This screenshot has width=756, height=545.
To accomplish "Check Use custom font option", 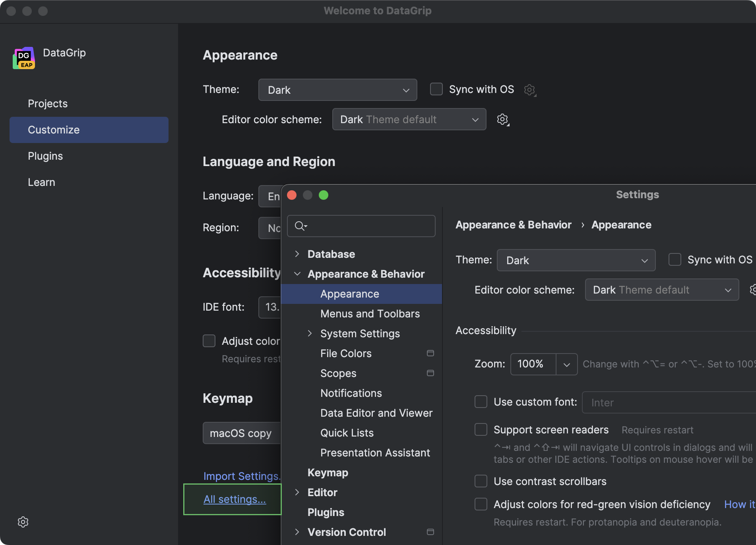I will pos(481,402).
